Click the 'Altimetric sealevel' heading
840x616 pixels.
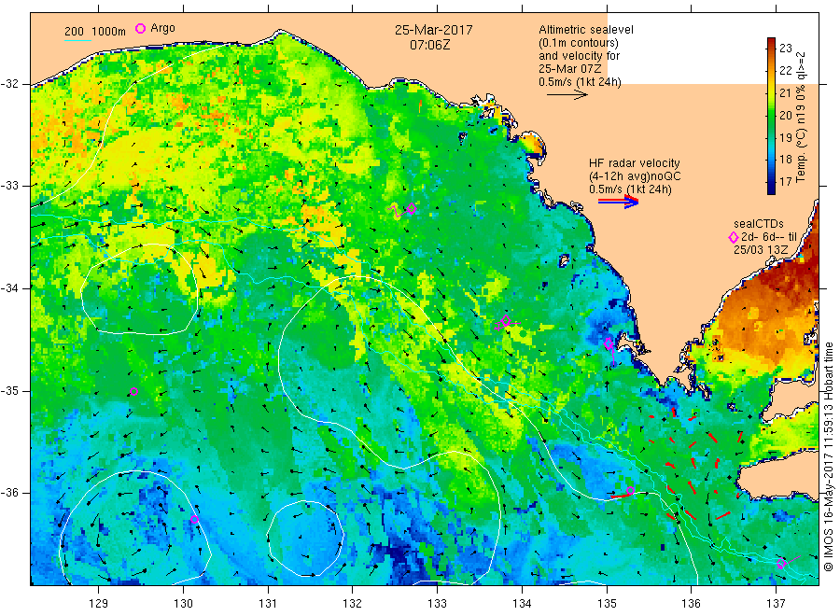click(586, 30)
